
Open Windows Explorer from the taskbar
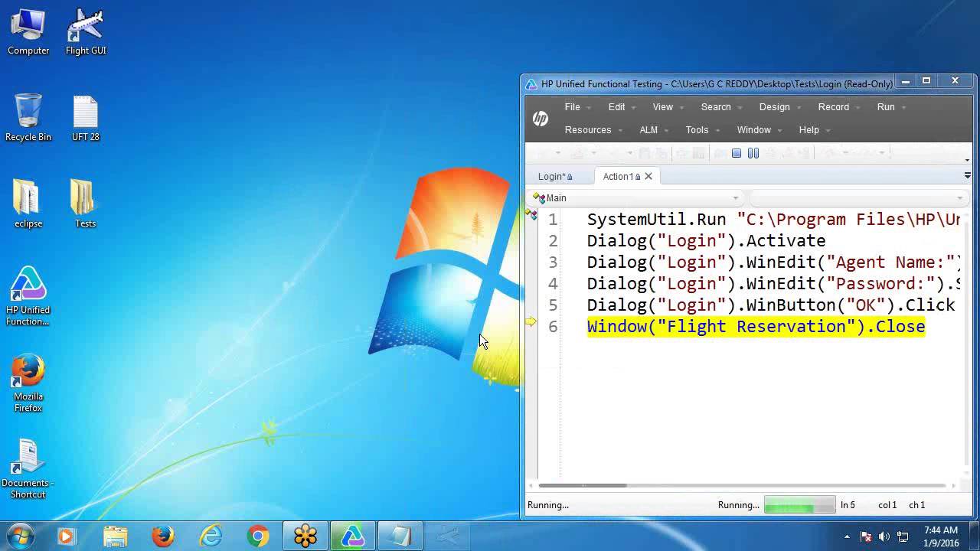coord(115,536)
